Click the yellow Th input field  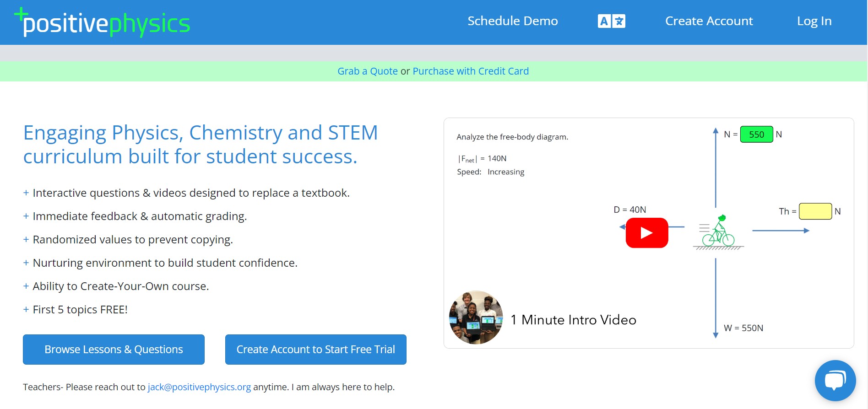pyautogui.click(x=815, y=211)
